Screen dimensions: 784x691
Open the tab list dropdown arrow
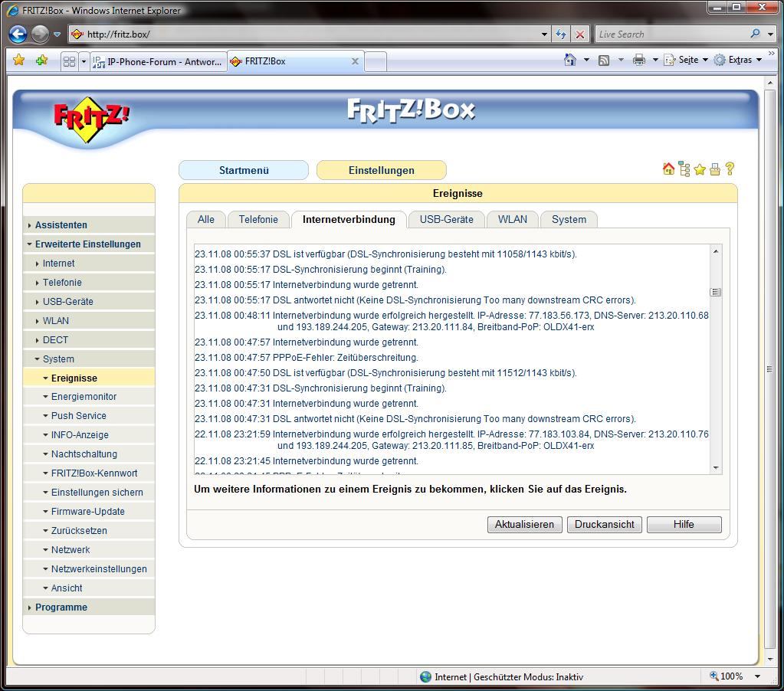(x=84, y=61)
